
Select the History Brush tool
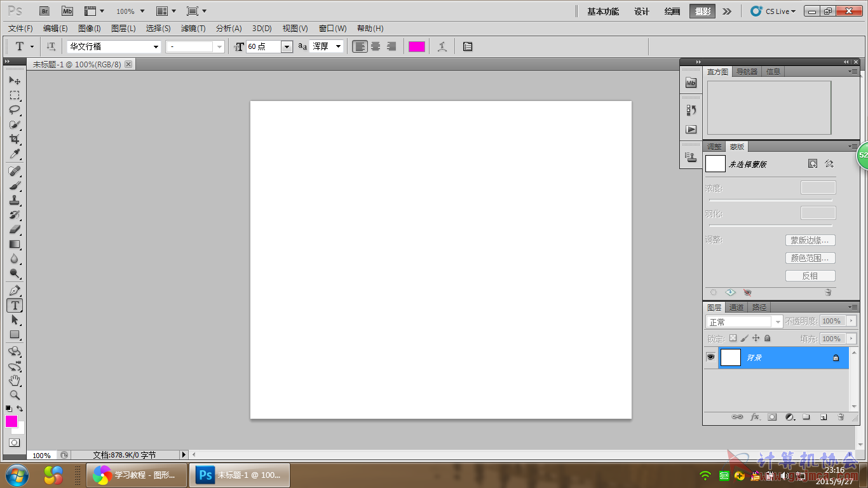pyautogui.click(x=15, y=215)
